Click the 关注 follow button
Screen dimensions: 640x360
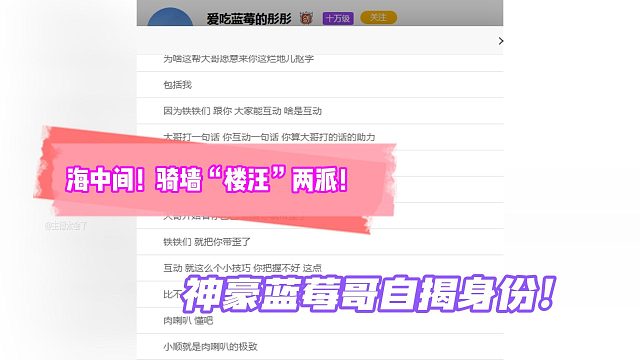378,18
